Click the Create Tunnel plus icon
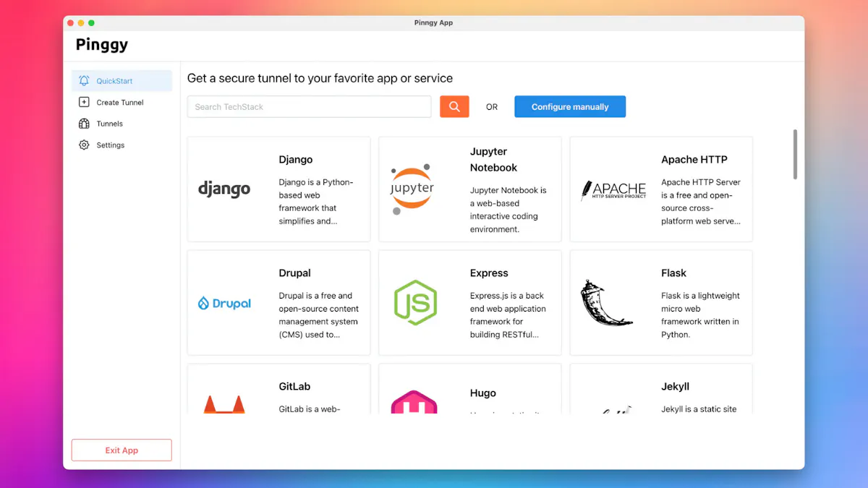868x488 pixels. pos(84,103)
